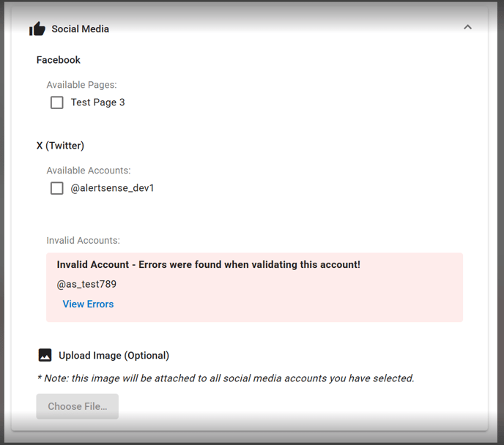The height and width of the screenshot is (445, 504).
Task: Click the Invalid Account error message heading
Action: (x=209, y=264)
